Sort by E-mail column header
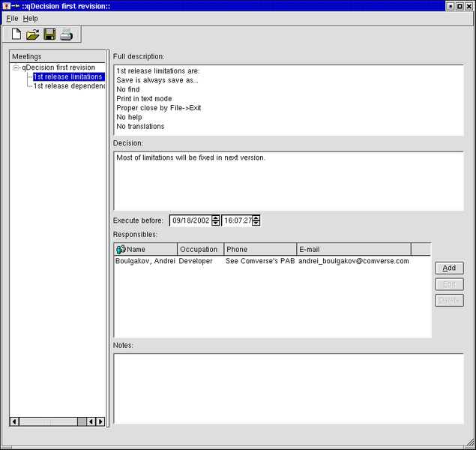Screen dimensions: 476x450 (x=354, y=249)
